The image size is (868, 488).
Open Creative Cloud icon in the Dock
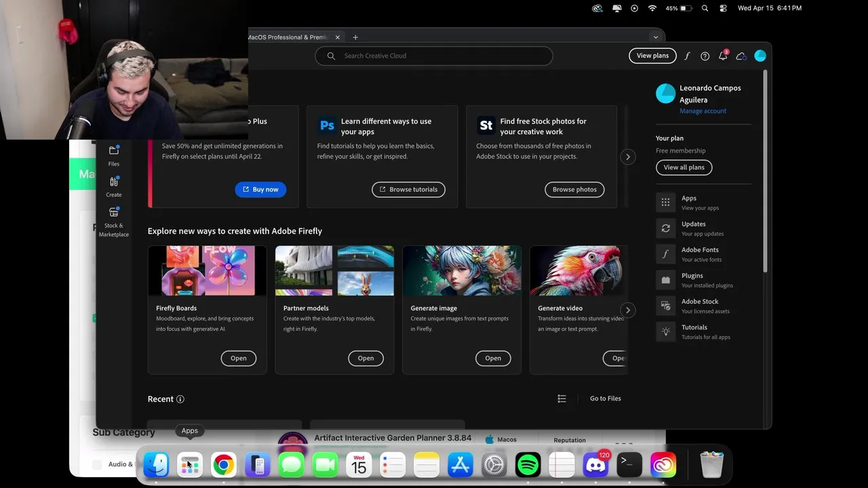(663, 465)
